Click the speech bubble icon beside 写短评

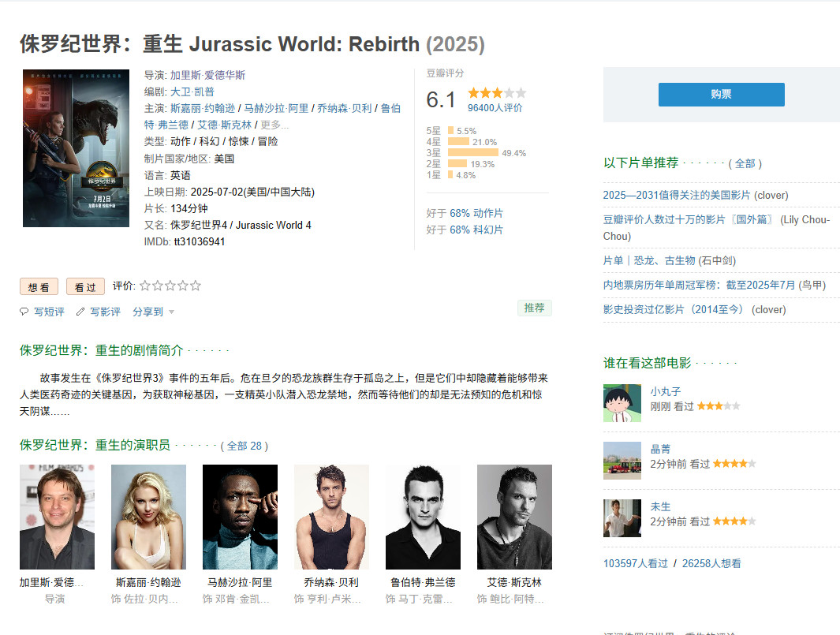coord(24,312)
